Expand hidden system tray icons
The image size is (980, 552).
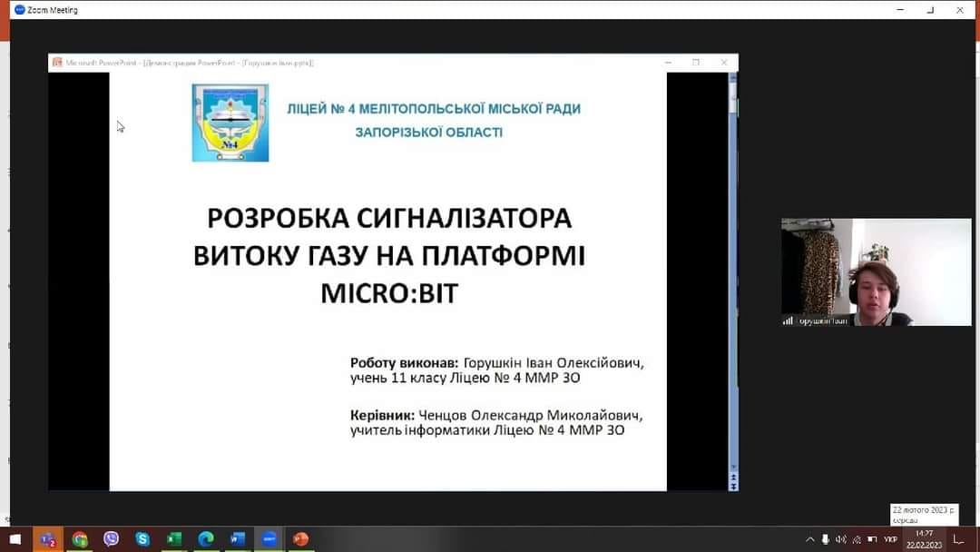tap(810, 539)
